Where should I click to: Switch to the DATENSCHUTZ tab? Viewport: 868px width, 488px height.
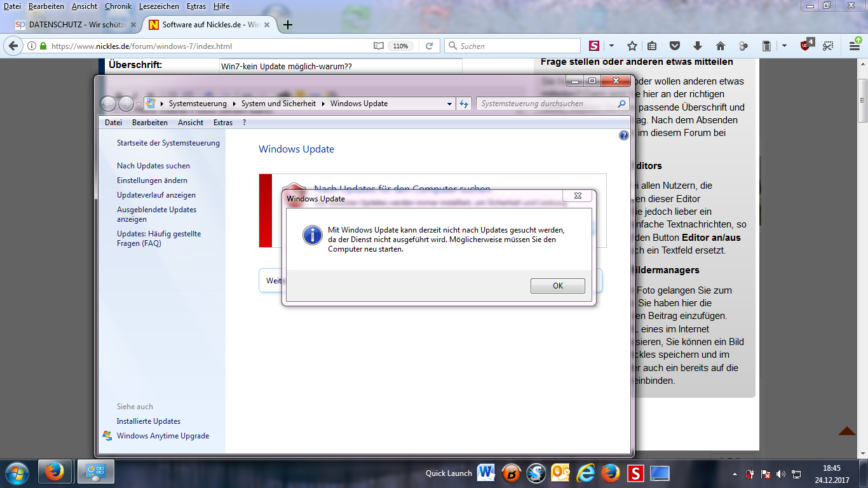click(76, 25)
